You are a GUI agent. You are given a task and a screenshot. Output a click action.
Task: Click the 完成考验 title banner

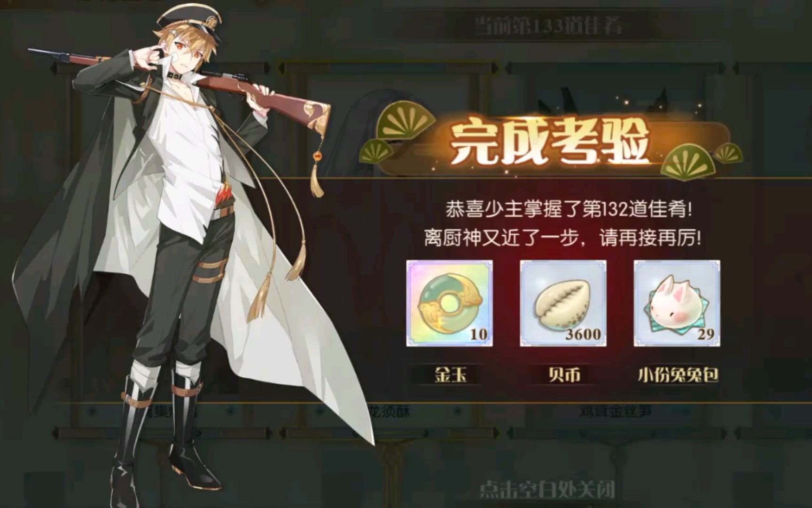coord(549,142)
